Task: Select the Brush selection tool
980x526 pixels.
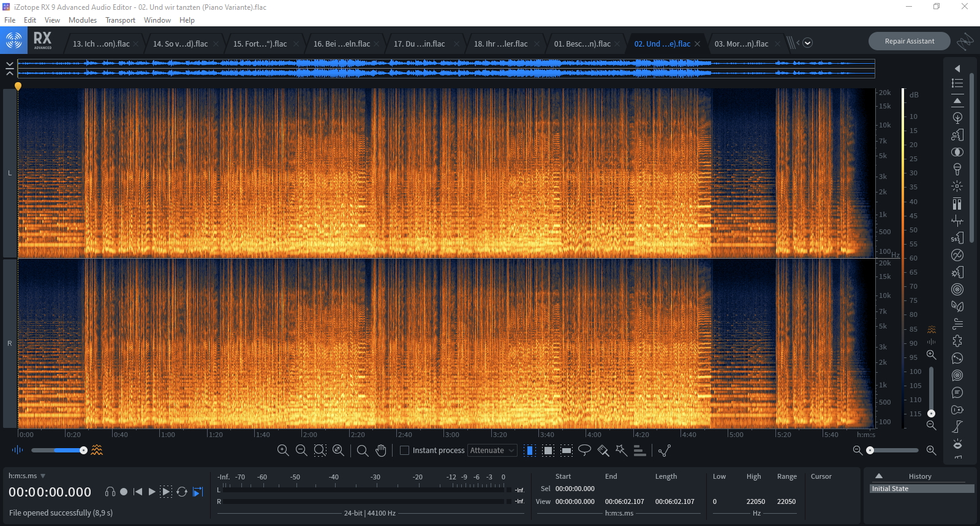Action: click(x=603, y=451)
